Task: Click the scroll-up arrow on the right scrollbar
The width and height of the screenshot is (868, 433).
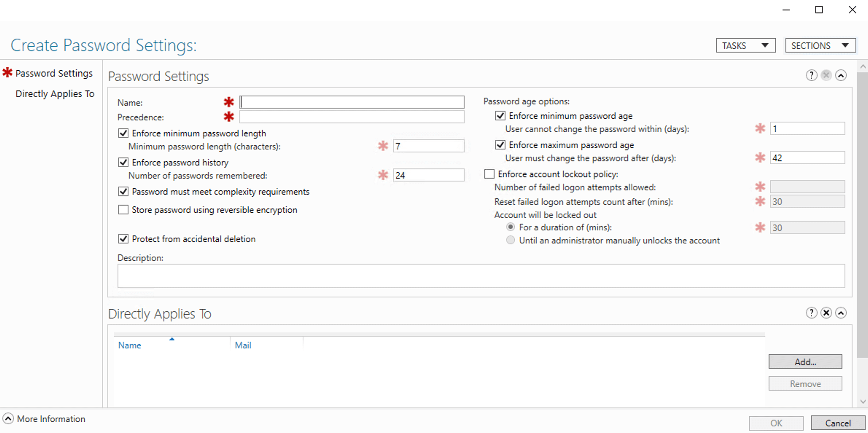Action: click(863, 66)
